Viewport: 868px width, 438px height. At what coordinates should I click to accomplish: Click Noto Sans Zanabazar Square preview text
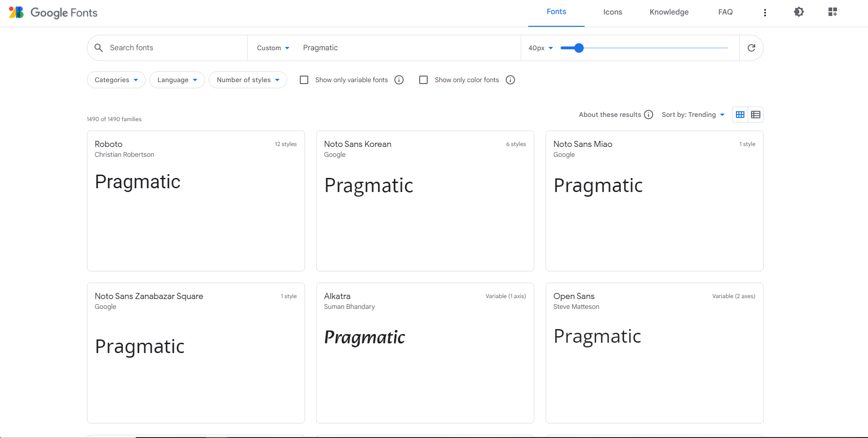pyautogui.click(x=140, y=347)
